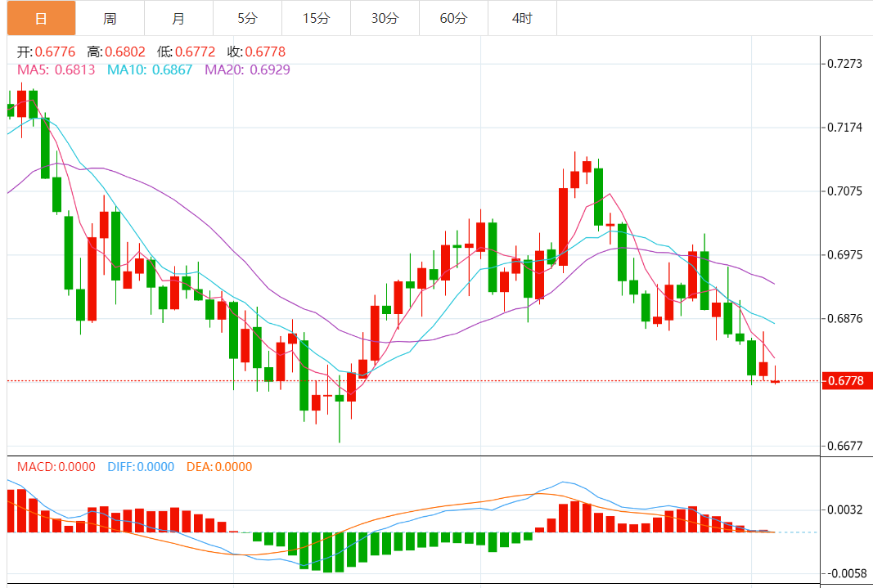This screenshot has height=588, width=873.
Task: Click the DEA value label
Action: (219, 467)
